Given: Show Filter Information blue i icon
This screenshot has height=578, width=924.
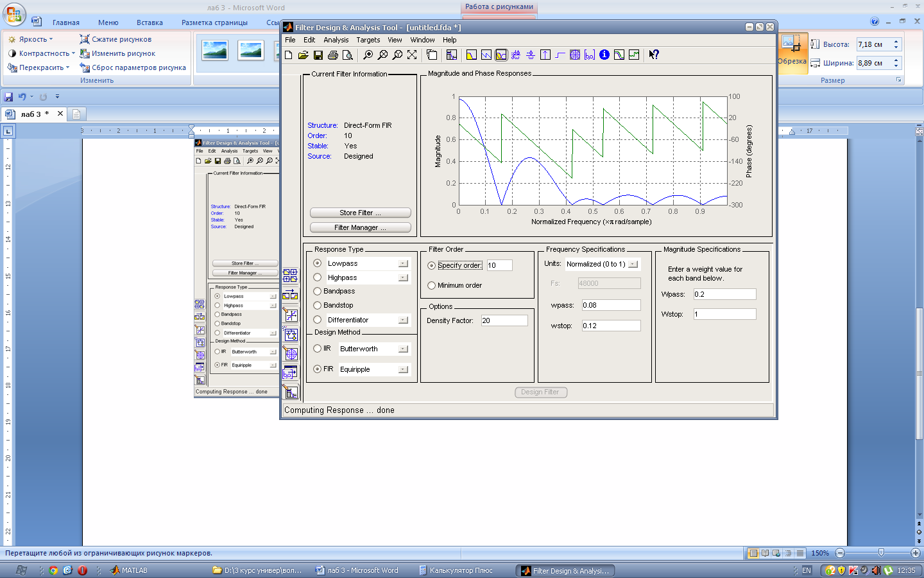Looking at the screenshot, I should click(604, 55).
